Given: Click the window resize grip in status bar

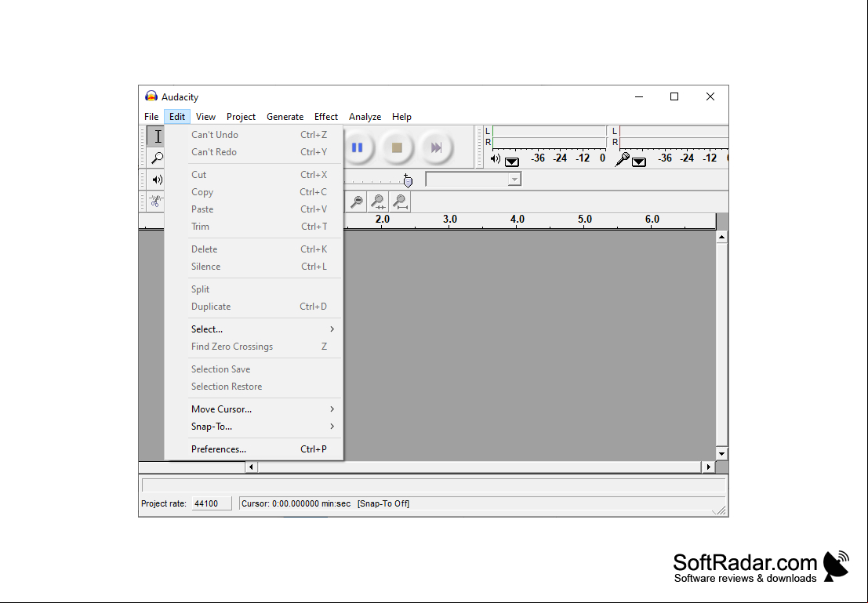Looking at the screenshot, I should tap(720, 510).
